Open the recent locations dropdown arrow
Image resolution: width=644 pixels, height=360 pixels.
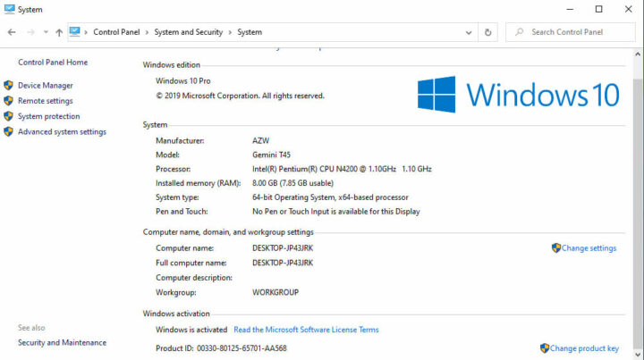click(x=46, y=32)
